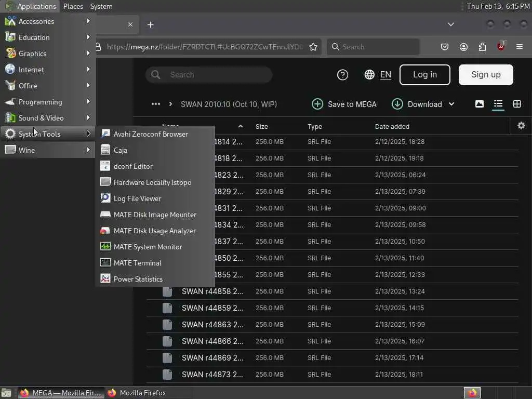Close the current Firefox tab
532x399 pixels.
(130, 24)
